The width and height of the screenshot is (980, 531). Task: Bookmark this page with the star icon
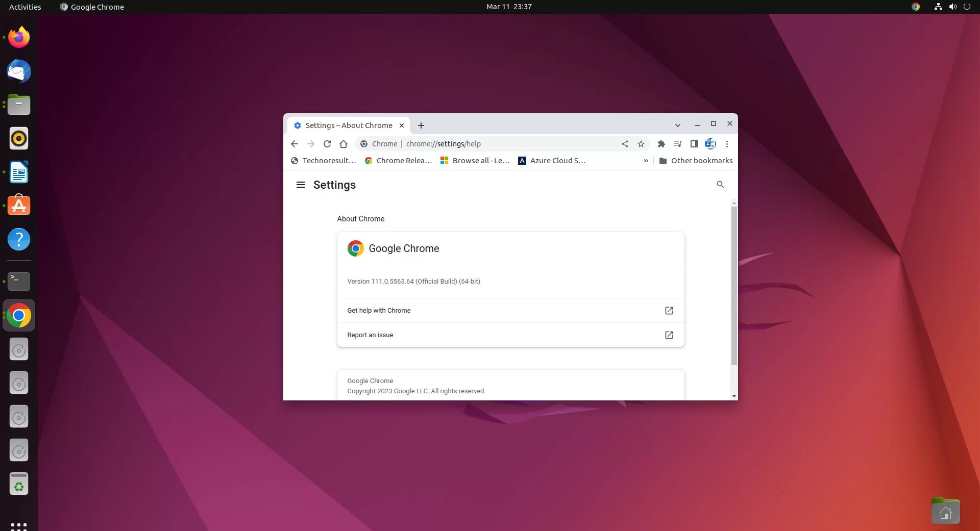[x=641, y=144]
